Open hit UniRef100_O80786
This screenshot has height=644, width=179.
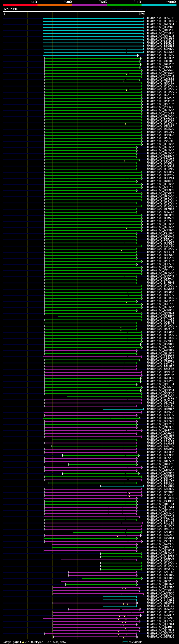point(161,18)
